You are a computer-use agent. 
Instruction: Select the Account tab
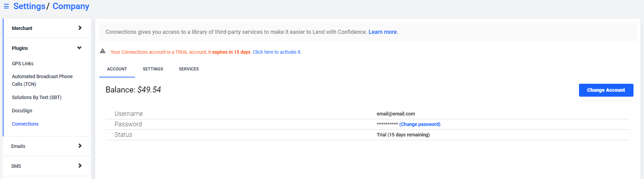(117, 69)
